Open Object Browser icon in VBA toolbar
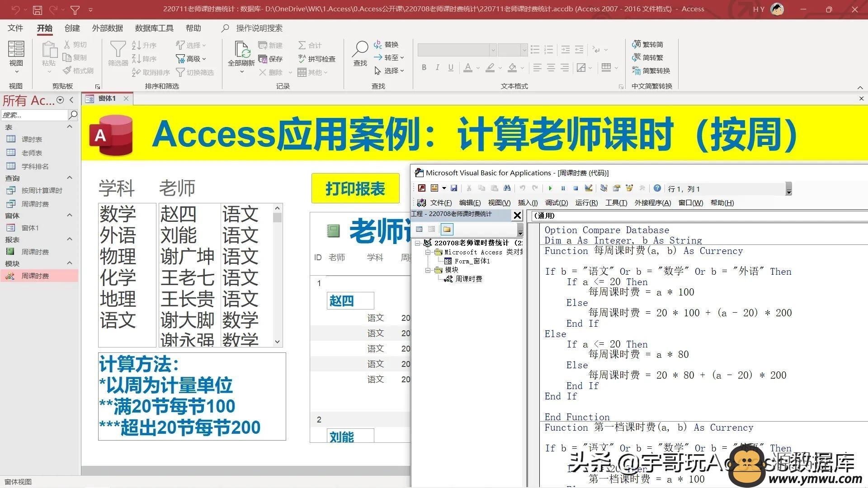The width and height of the screenshot is (868, 488). click(x=629, y=188)
